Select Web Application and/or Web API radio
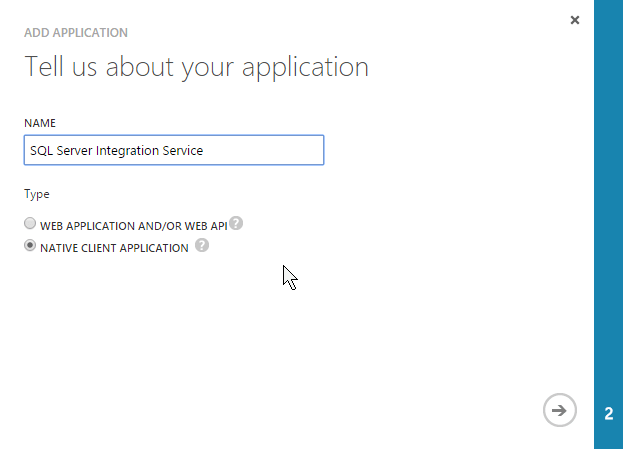Viewport: 623px width, 449px height. [x=30, y=223]
